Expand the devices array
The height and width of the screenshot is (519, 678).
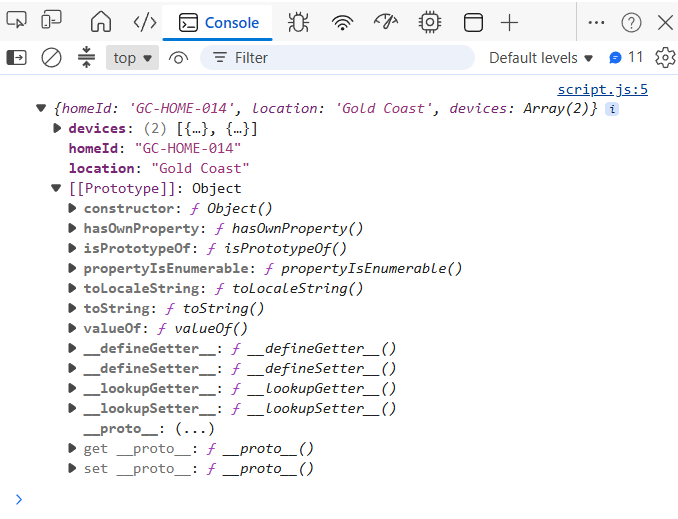tap(57, 128)
